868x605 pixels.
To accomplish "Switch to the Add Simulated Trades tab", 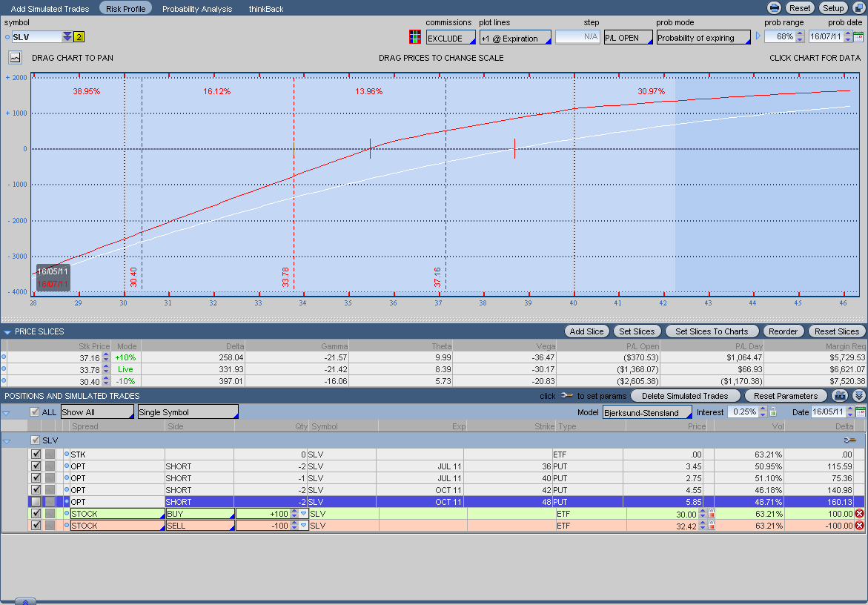I will [50, 9].
